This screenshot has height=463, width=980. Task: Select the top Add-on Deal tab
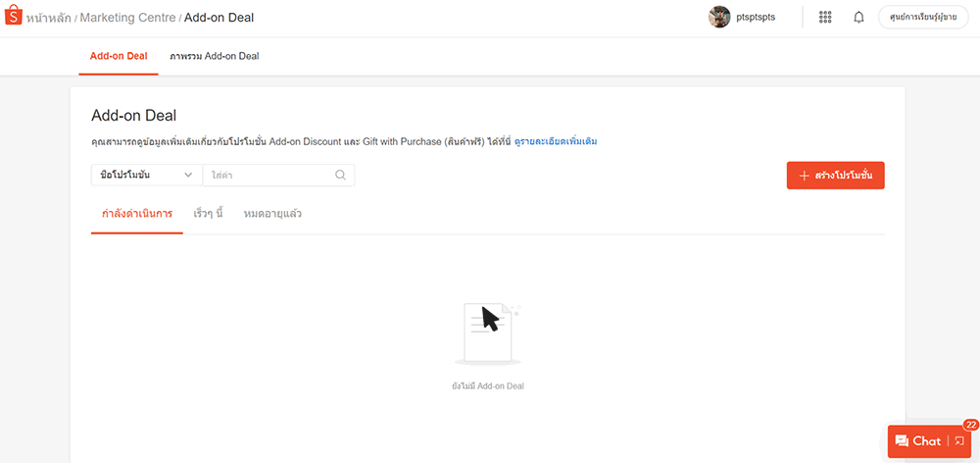[119, 56]
